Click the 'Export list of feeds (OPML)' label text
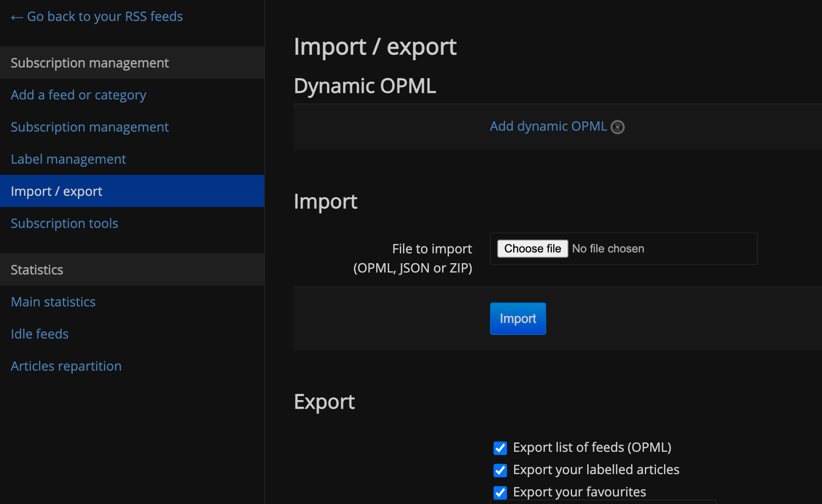This screenshot has height=504, width=822. 592,447
